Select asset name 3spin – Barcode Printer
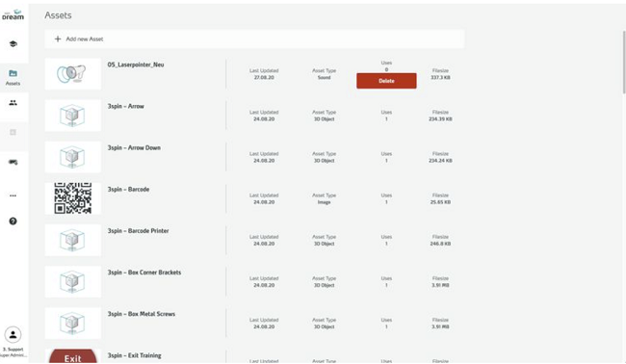626x364 pixels. click(x=138, y=231)
